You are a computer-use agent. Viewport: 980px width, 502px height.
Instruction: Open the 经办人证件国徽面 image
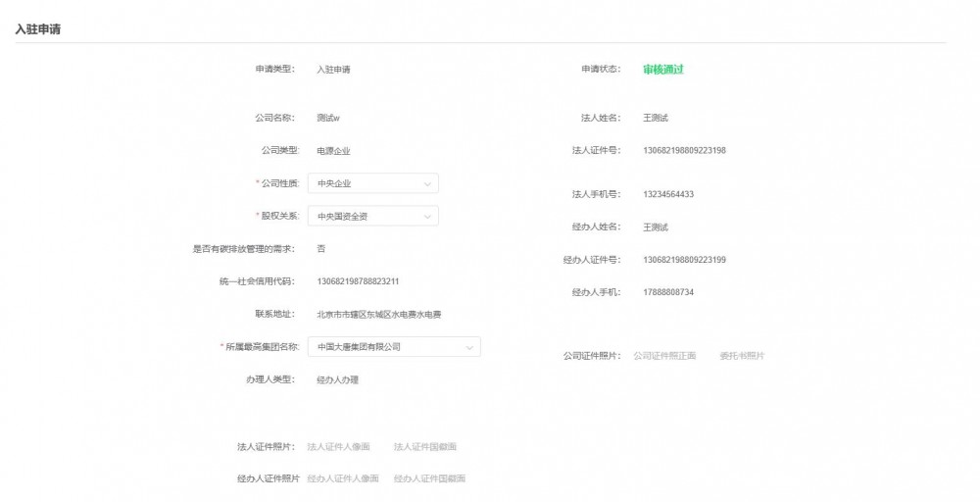pos(429,478)
